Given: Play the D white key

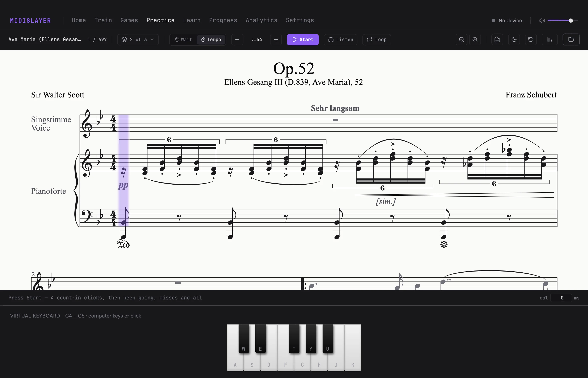Looking at the screenshot, I should (269, 362).
